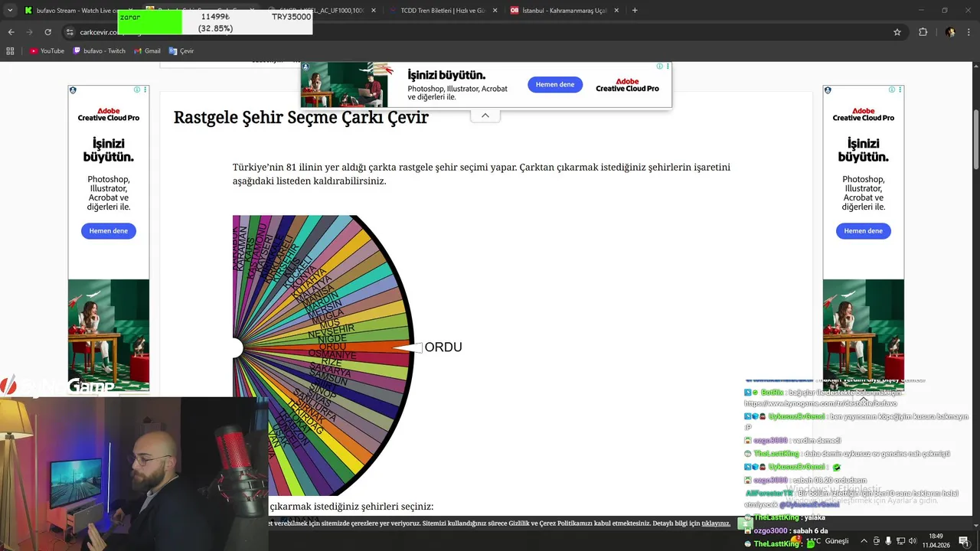This screenshot has height=551, width=980.
Task: Click the Rastgele Şehir Seçme Çarkı Çevir heading
Action: (x=301, y=118)
